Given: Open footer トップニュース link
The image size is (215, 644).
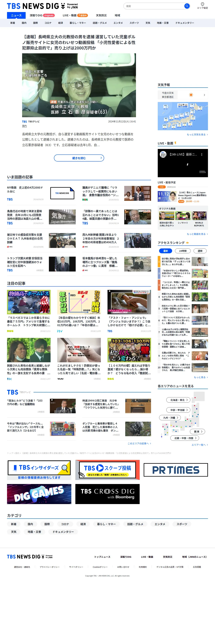Looking at the screenshot, I should point(102,557).
